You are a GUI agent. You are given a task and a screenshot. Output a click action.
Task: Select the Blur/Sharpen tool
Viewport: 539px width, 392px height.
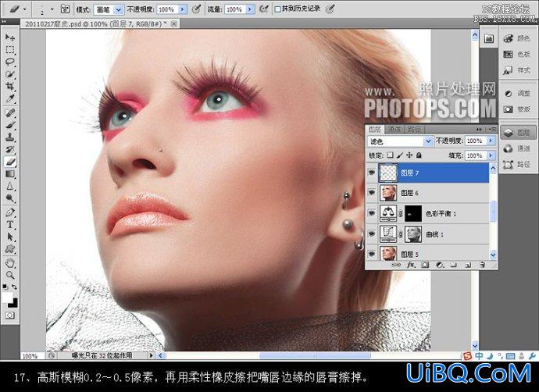10,186
